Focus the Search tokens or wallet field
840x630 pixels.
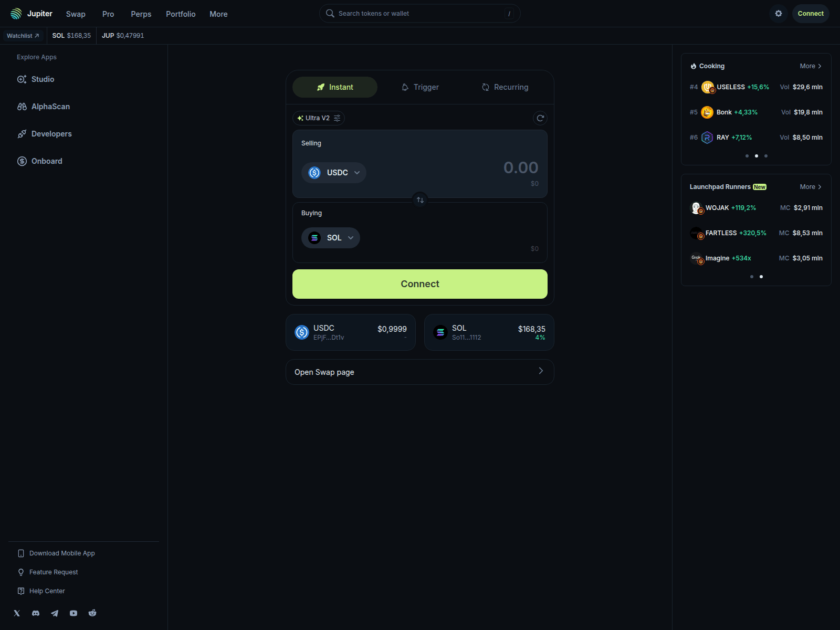(x=420, y=14)
